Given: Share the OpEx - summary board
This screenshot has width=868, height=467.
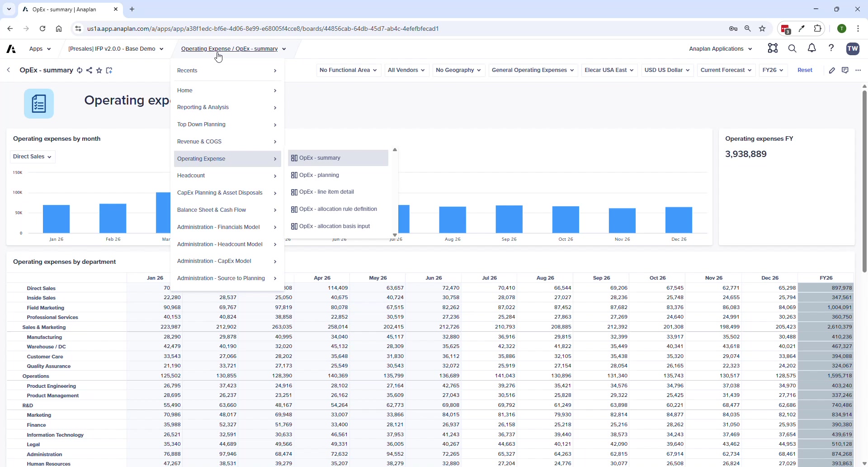Looking at the screenshot, I should click(90, 71).
